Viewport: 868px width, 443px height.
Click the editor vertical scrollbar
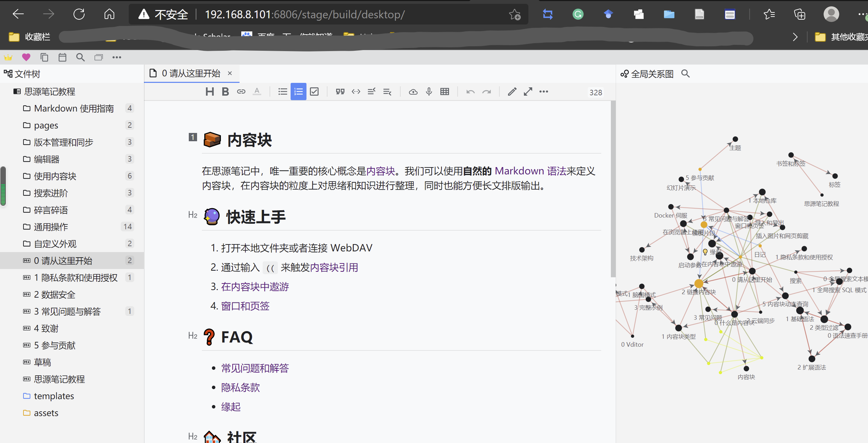pos(613,188)
